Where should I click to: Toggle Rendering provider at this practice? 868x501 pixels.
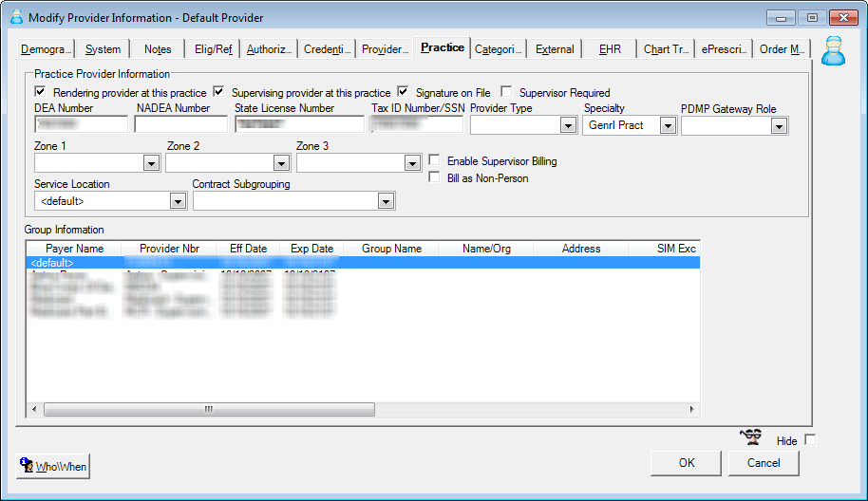(40, 91)
